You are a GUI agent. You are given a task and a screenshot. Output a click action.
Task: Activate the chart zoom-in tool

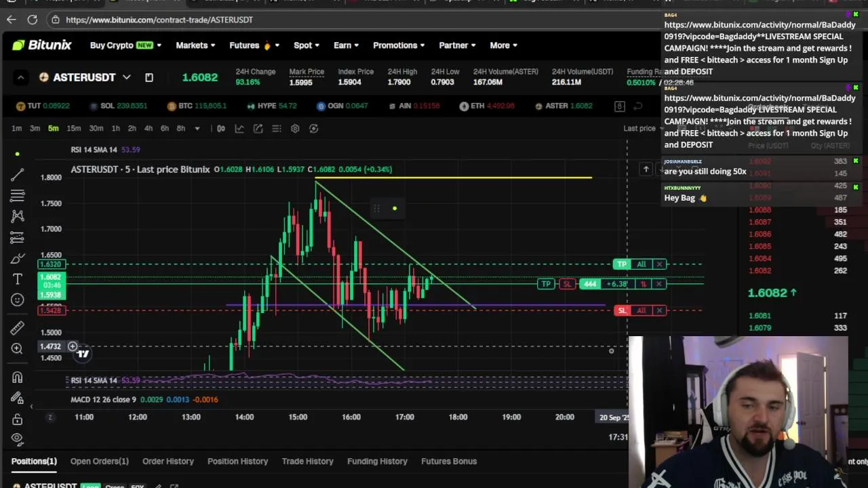click(18, 348)
